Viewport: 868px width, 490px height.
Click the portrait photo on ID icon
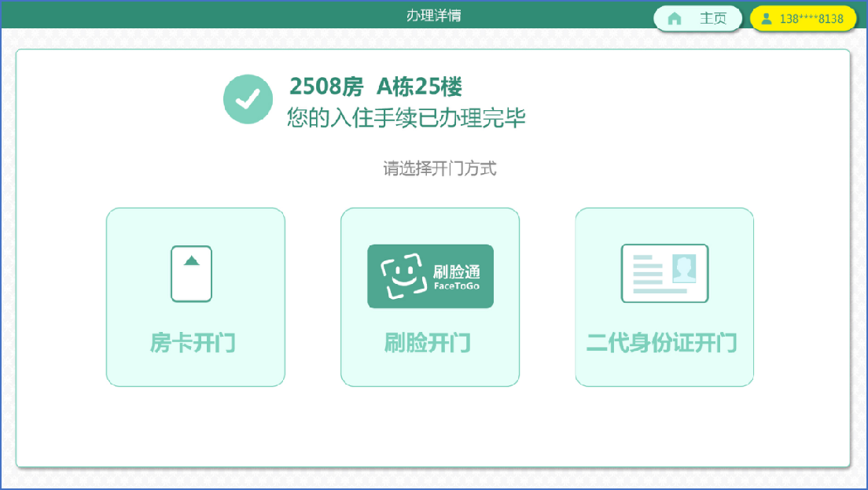[684, 268]
